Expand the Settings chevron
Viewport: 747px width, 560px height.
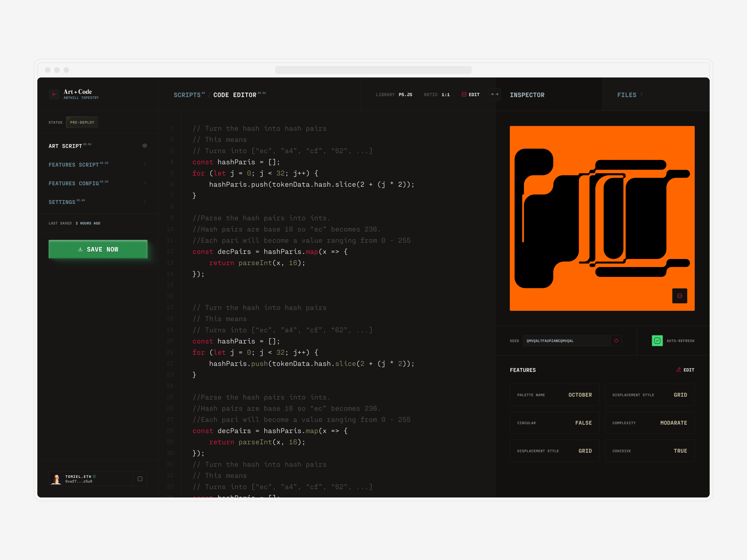(144, 202)
